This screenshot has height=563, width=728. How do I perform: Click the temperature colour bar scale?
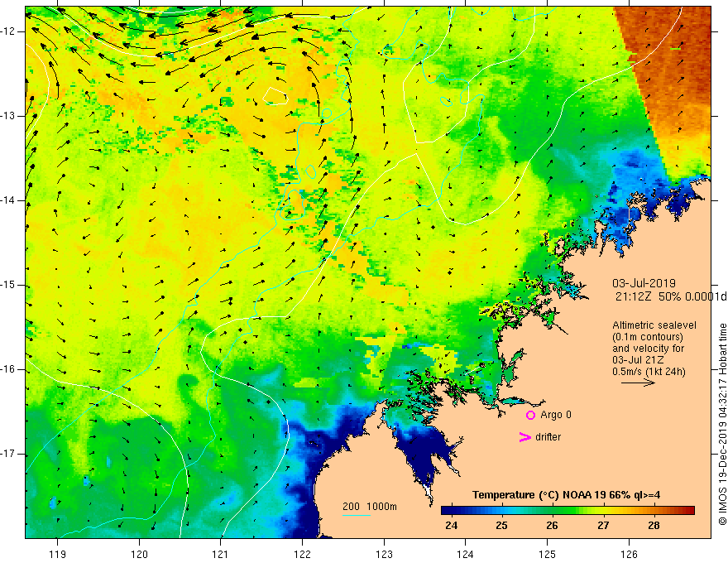tap(568, 511)
